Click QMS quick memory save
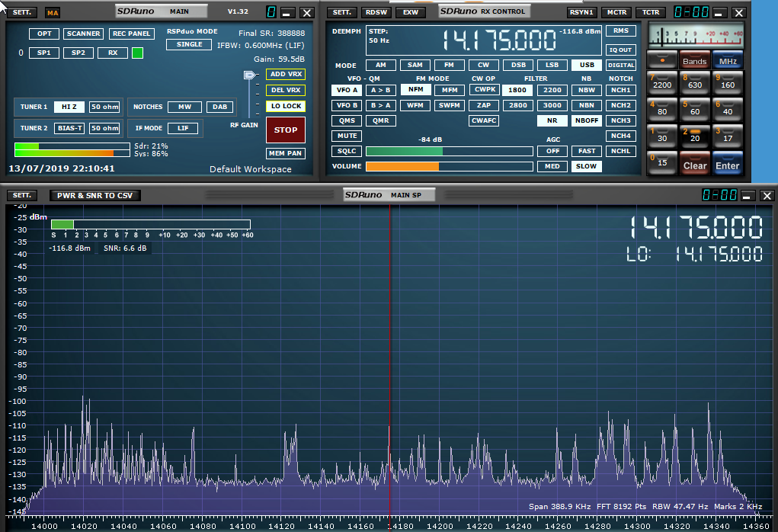Screen dimensions: 778x532 (347, 120)
